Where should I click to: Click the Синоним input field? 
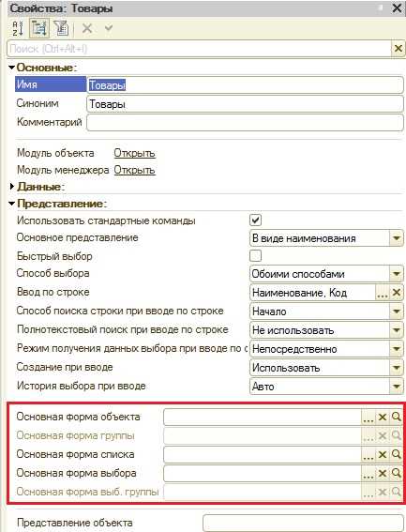click(245, 104)
